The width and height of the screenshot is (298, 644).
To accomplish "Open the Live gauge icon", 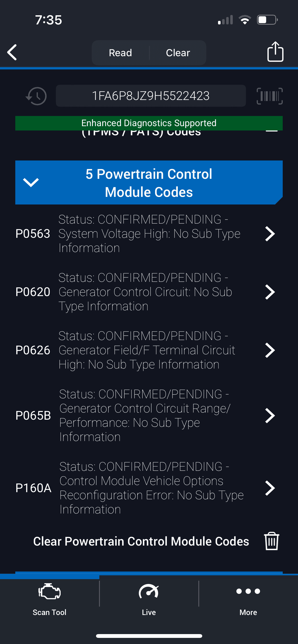I will pos(149,591).
